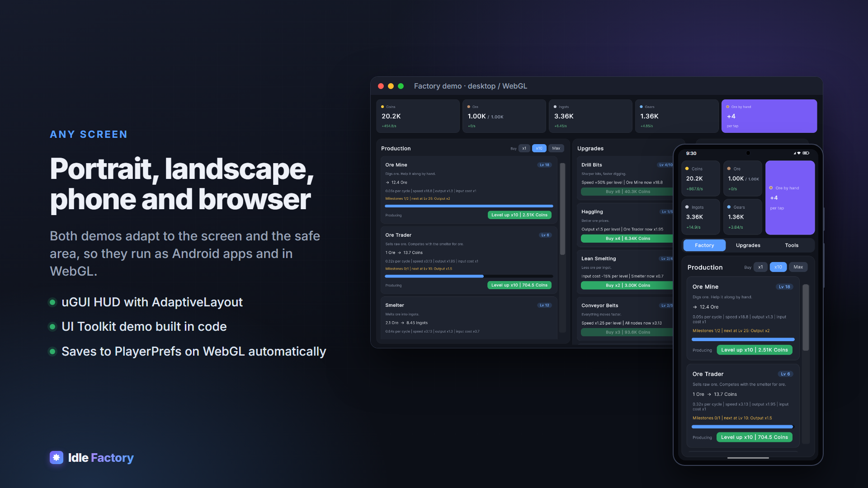Image resolution: width=868 pixels, height=488 pixels.
Task: Select Buy Max in the phone Production panel
Action: [x=798, y=267]
